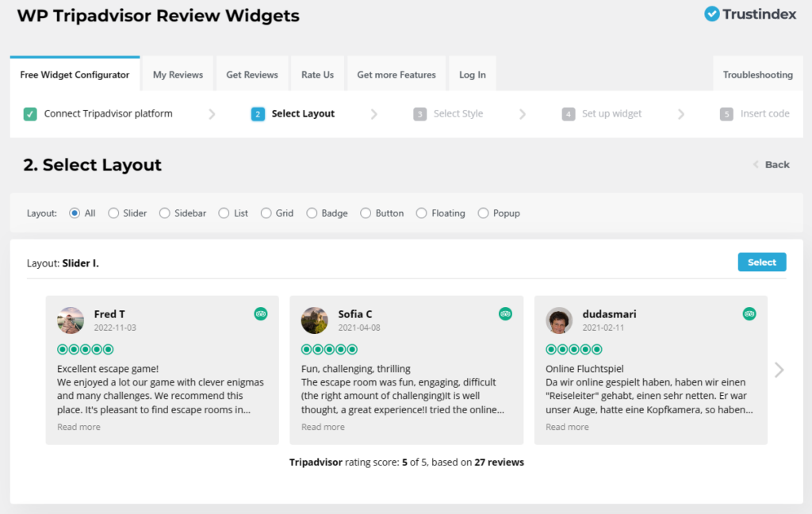Open the Troubleshooting tab
812x514 pixels.
click(x=757, y=73)
